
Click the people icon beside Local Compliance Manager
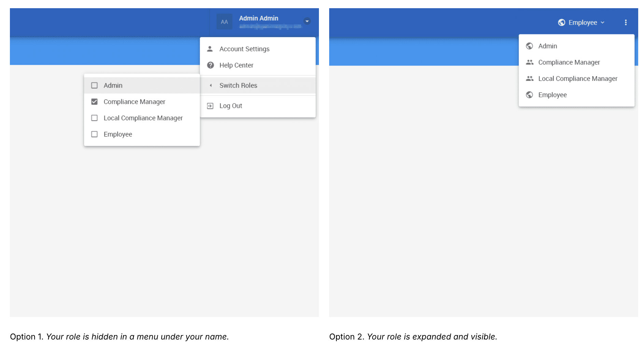click(x=530, y=78)
